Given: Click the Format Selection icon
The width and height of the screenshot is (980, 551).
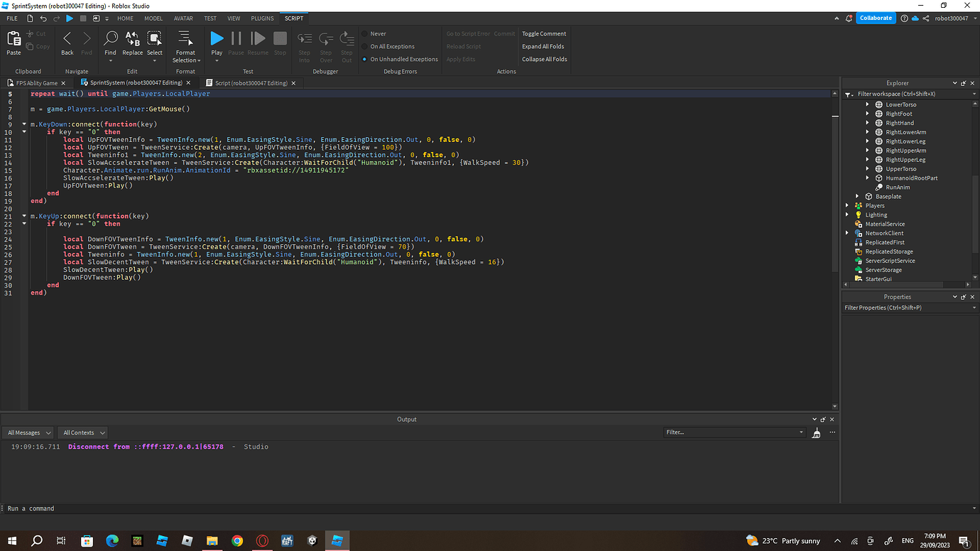Looking at the screenshot, I should (185, 38).
